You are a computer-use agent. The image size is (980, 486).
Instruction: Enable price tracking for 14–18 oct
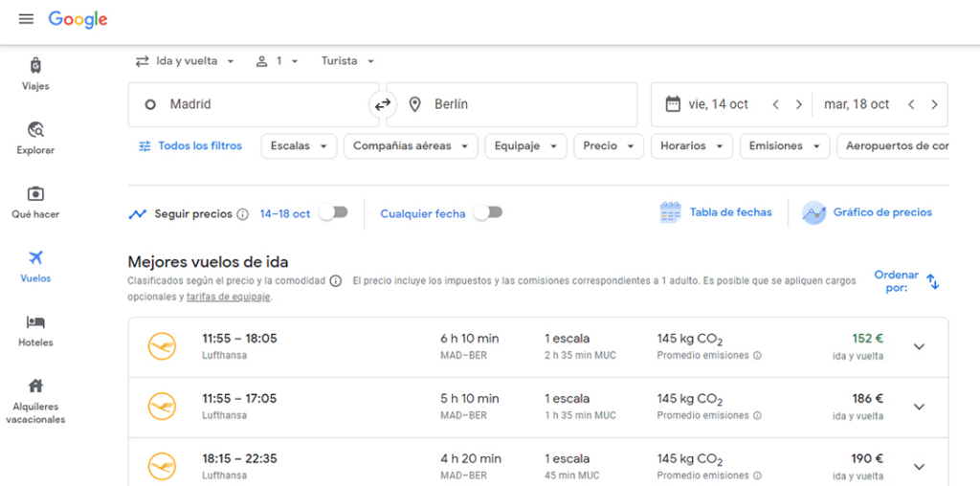coord(333,212)
